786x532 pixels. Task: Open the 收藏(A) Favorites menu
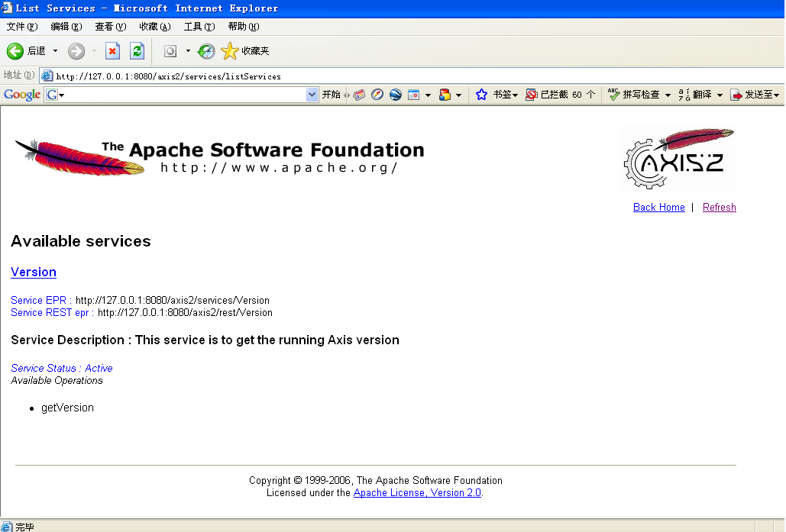[155, 27]
